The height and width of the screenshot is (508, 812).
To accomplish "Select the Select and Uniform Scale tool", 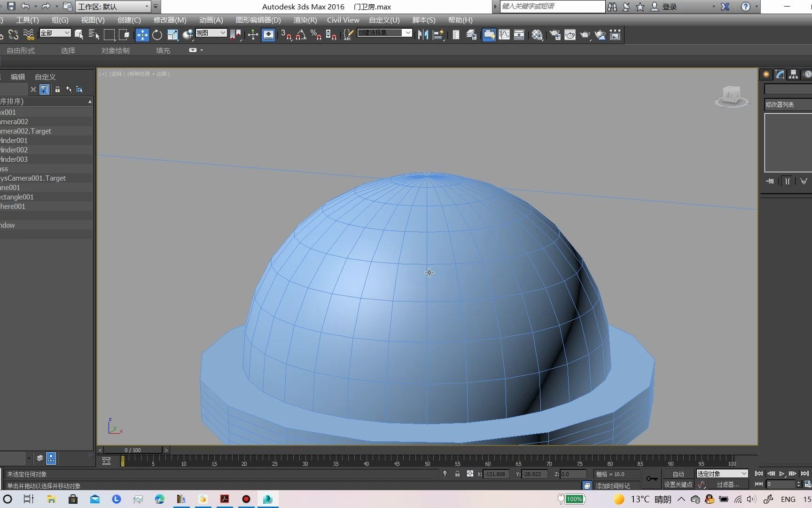I will (172, 35).
